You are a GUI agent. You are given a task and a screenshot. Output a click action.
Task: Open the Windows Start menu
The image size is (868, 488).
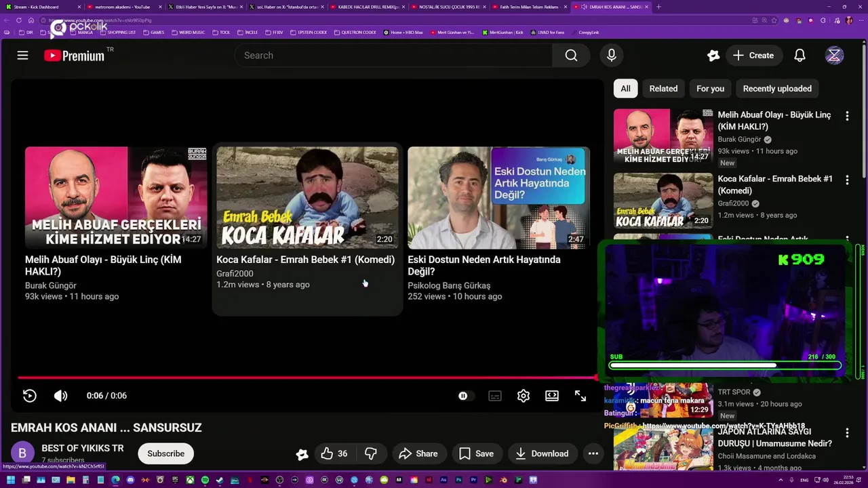pos(11,481)
